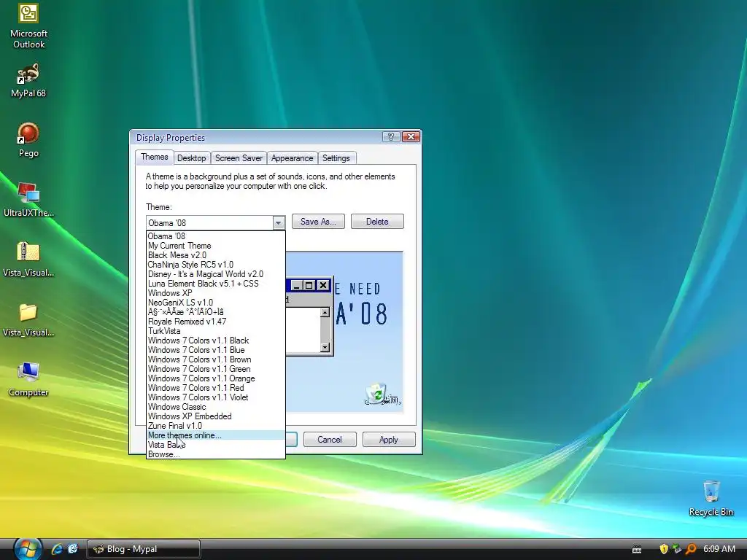
Task: Choose My Current Theme from the list
Action: [x=215, y=246]
